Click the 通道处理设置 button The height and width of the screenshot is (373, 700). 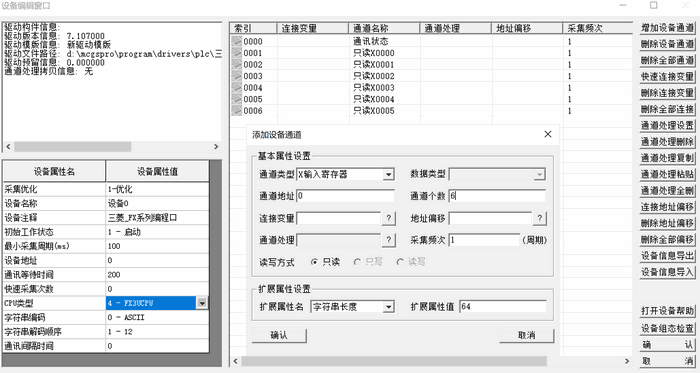click(x=667, y=125)
